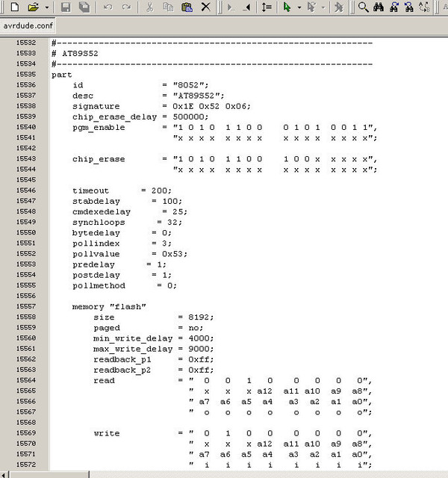
Task: Create a new file with the New icon
Action: [14, 7]
